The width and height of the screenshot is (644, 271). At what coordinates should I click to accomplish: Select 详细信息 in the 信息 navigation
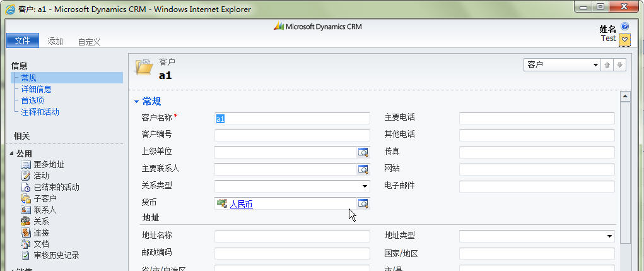[x=36, y=89]
